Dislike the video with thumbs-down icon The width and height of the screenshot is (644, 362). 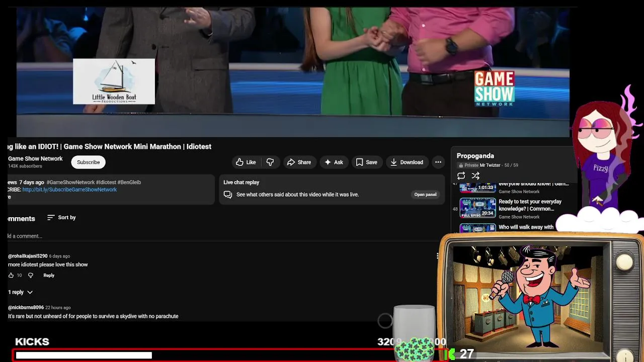[270, 162]
